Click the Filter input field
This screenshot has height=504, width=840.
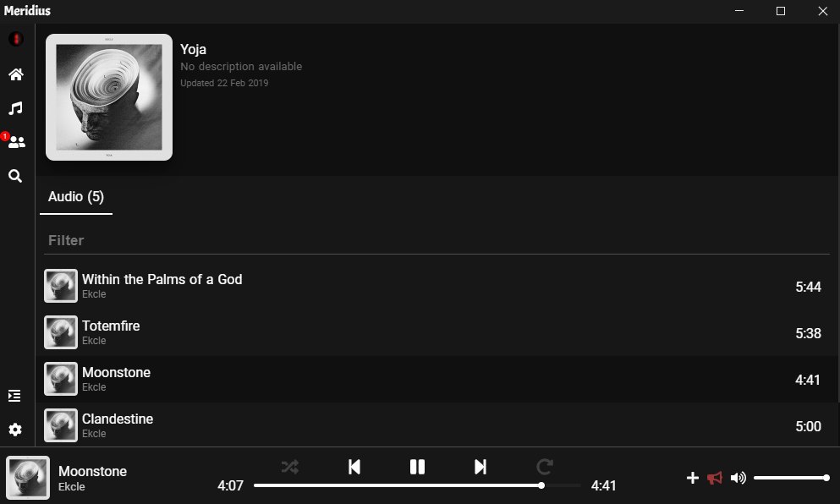tap(436, 240)
